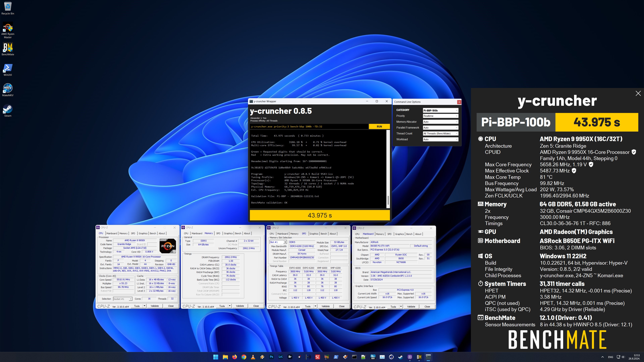This screenshot has height=362, width=644.
Task: Click the DRAM Frequency value 2992.5 MHz
Action: [x=230, y=257]
